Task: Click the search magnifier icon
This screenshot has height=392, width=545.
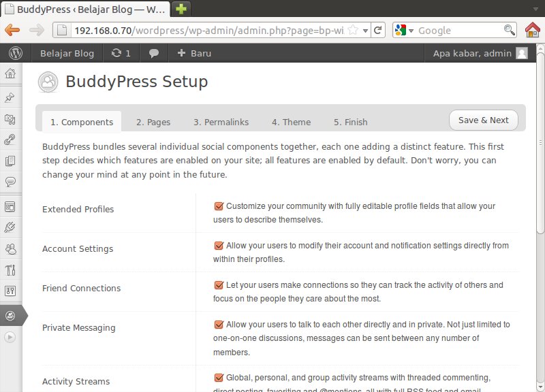Action: point(509,30)
